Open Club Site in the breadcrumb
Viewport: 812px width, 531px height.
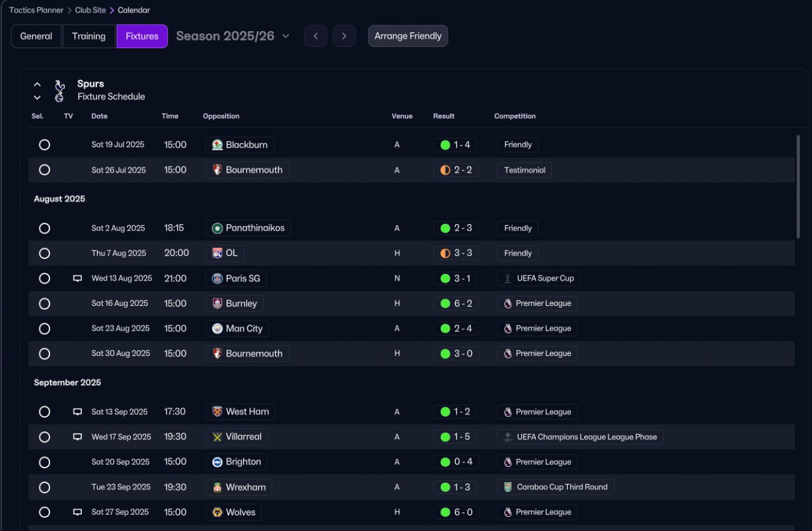tap(90, 10)
